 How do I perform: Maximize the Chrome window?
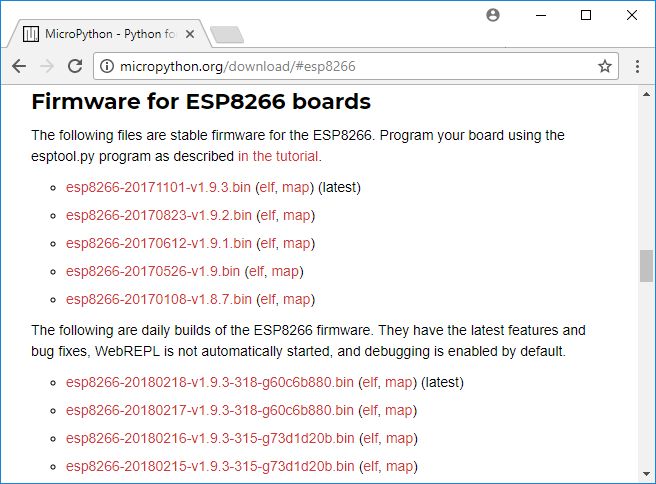coord(586,15)
